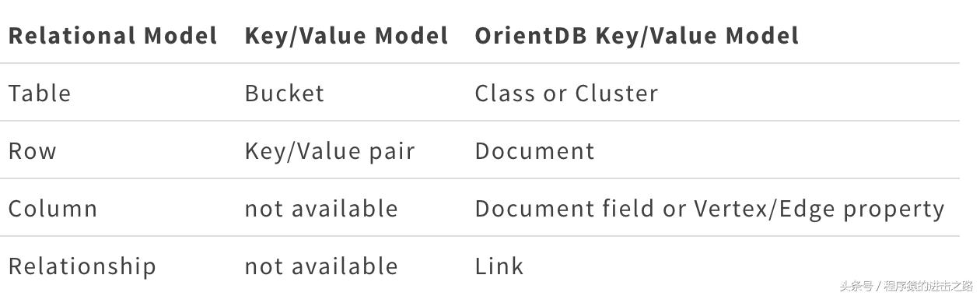This screenshot has height=296, width=980.
Task: Click not available in the Relationship row
Action: point(321,266)
